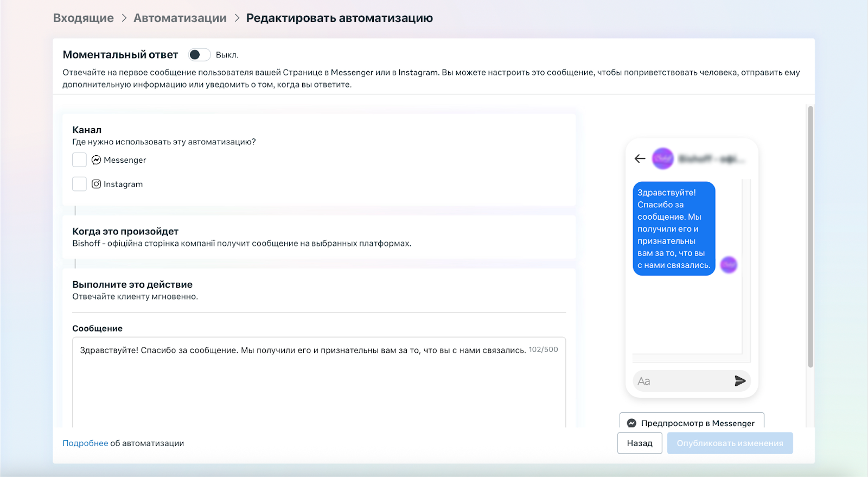Click the Messenger logo icon beside channel

97,160
